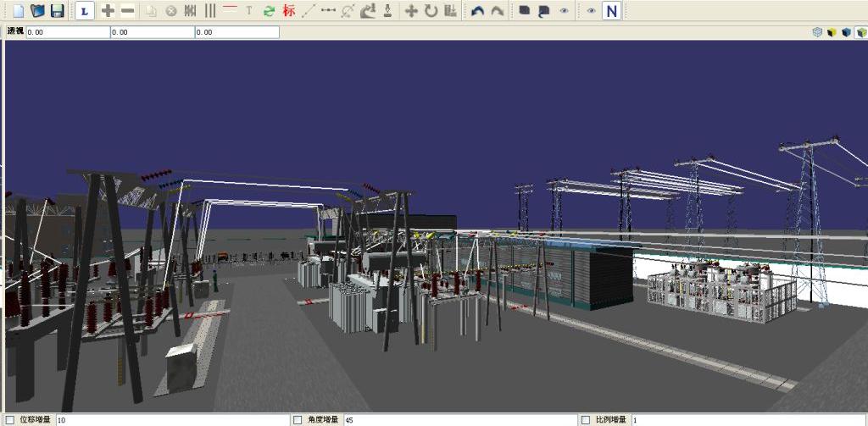Click the blue undo arrow
The image size is (868, 426).
click(x=477, y=11)
